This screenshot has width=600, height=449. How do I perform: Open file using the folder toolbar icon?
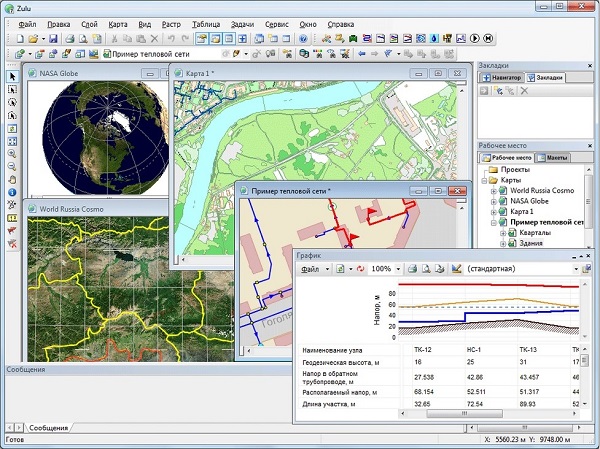[x=31, y=38]
